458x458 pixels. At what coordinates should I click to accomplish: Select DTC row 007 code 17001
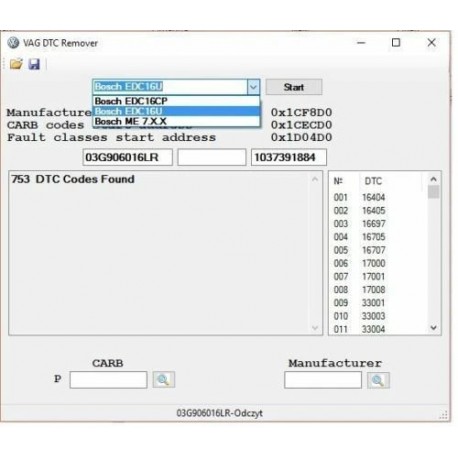378,276
